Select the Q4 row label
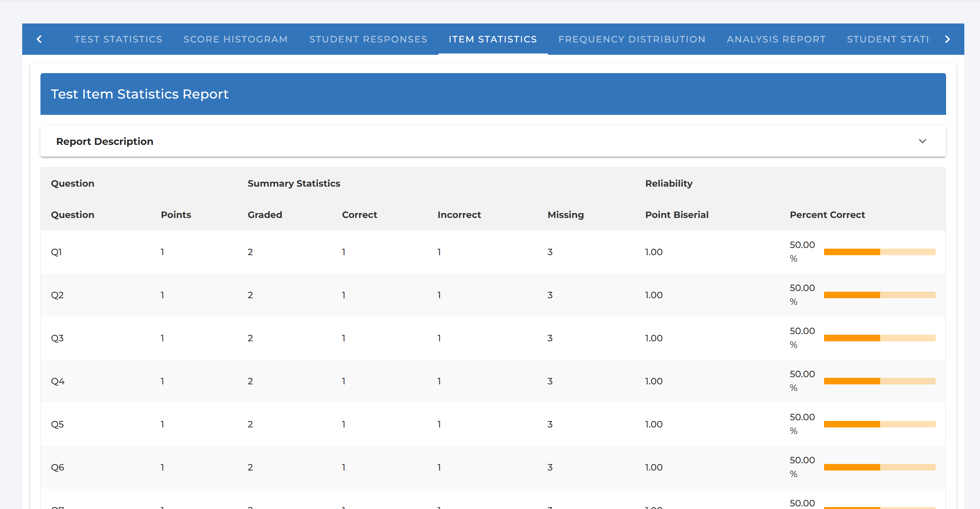980x509 pixels. pos(58,381)
